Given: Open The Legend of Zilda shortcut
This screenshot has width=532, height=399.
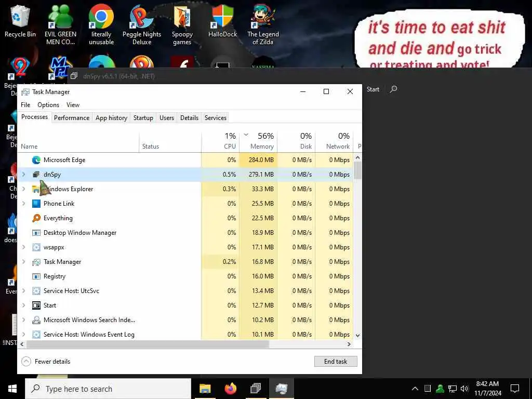Looking at the screenshot, I should click(x=263, y=24).
